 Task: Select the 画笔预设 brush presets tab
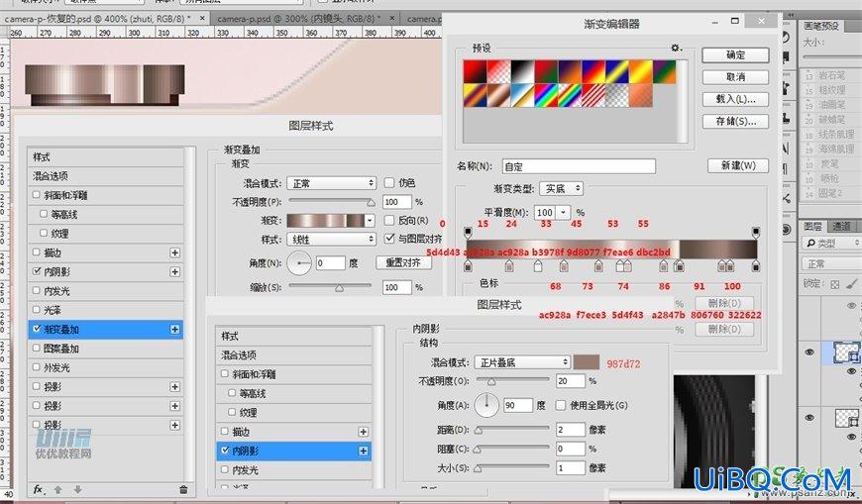coord(821,26)
